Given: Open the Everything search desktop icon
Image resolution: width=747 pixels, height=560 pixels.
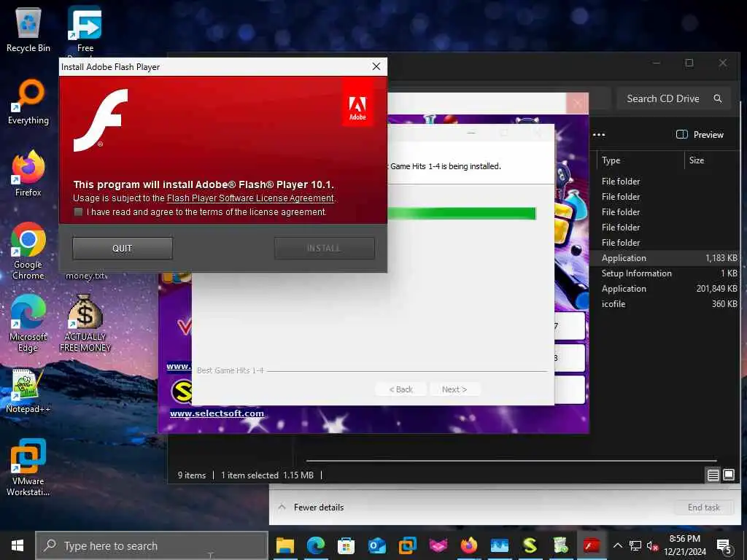Looking at the screenshot, I should [x=28, y=102].
